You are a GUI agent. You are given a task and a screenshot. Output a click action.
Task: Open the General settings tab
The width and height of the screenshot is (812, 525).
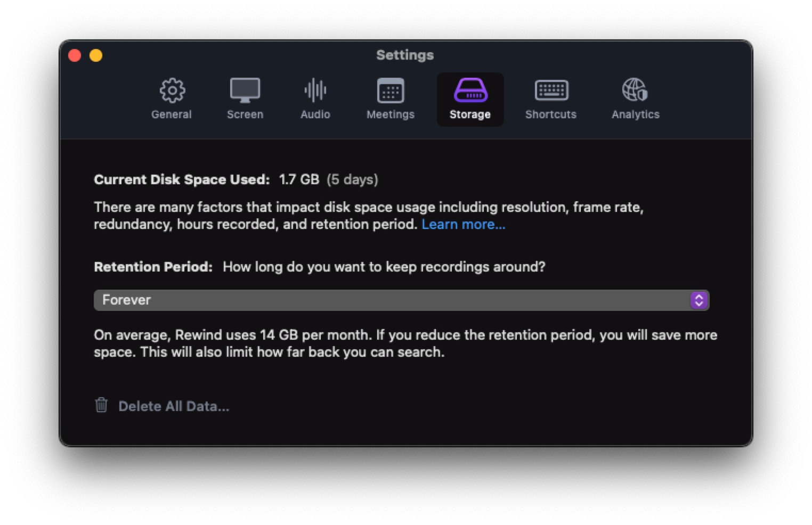pos(172,100)
